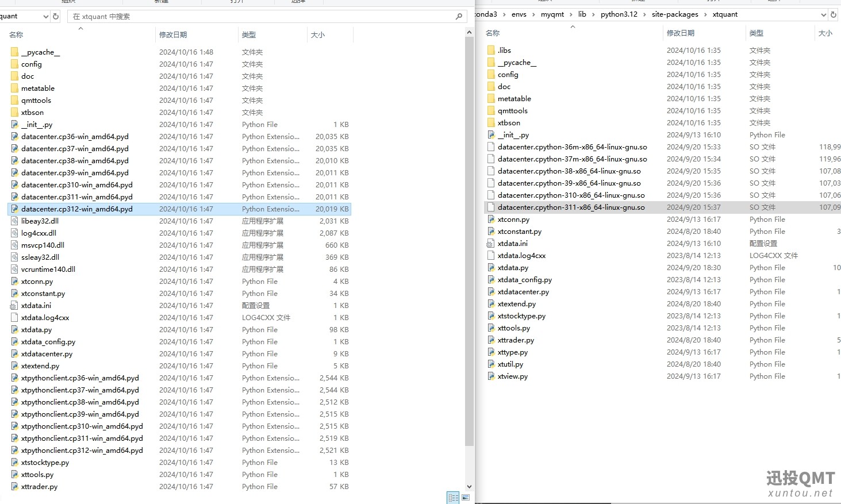
Task: Click envs breadcrumb in right window path
Action: pyautogui.click(x=519, y=14)
